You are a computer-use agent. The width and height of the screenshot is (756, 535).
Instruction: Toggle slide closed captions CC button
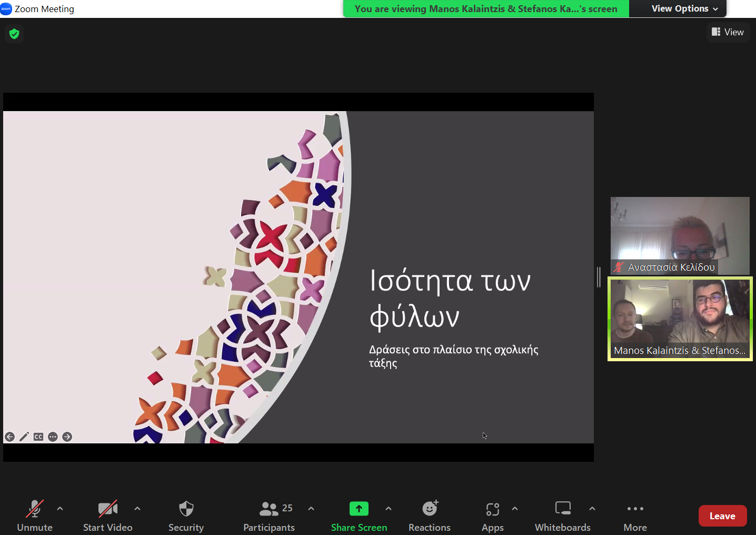tap(38, 437)
